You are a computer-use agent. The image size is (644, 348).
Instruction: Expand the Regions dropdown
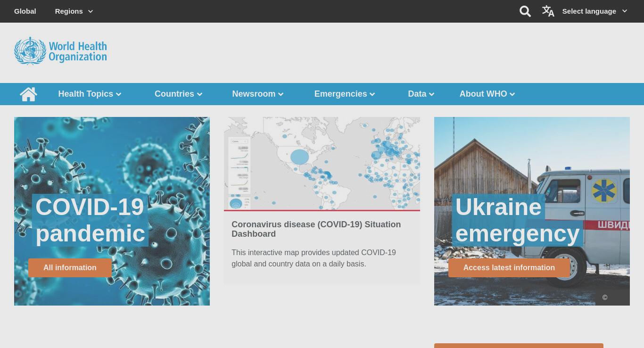point(74,11)
